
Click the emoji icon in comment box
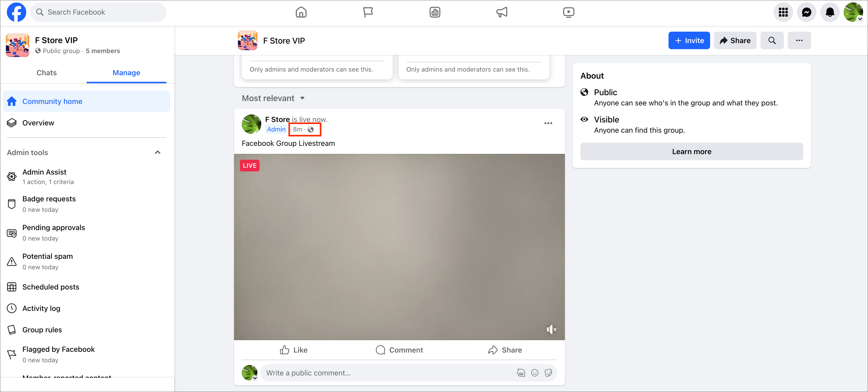point(534,373)
